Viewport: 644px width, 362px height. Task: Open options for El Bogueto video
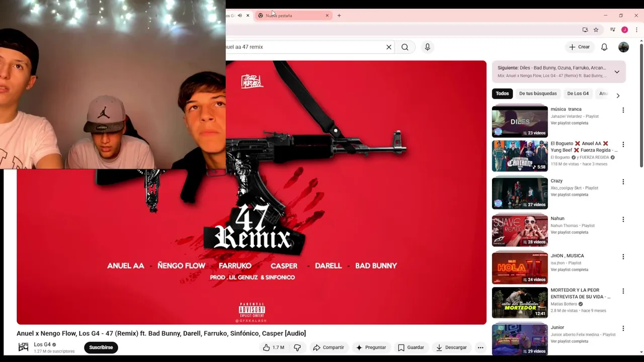tap(623, 144)
